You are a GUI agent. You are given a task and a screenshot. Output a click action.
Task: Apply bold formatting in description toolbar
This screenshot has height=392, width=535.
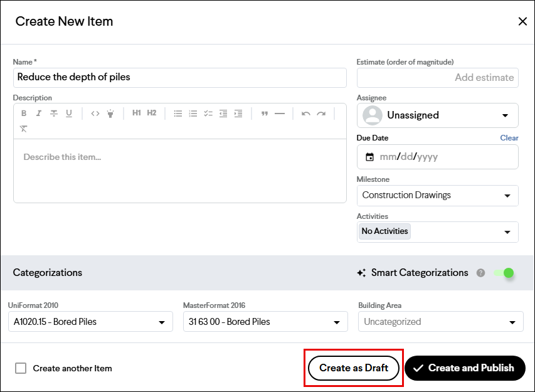24,114
